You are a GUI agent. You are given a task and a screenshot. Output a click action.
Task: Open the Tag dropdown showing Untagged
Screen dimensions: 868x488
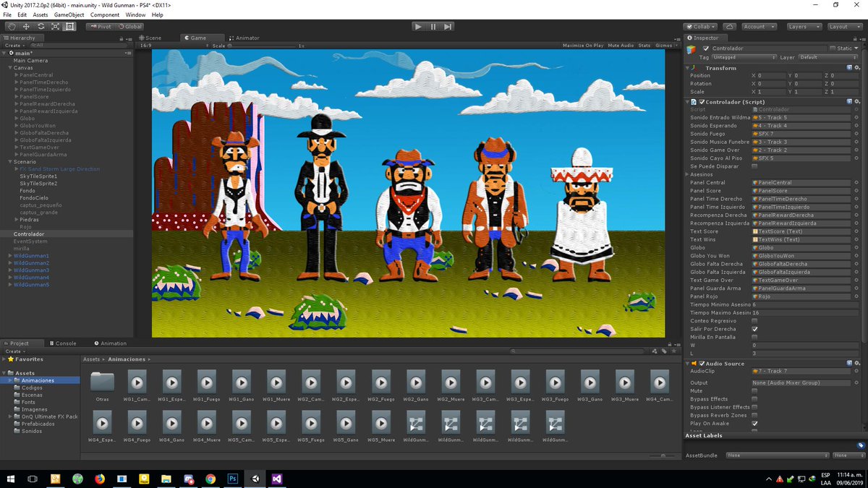click(743, 57)
